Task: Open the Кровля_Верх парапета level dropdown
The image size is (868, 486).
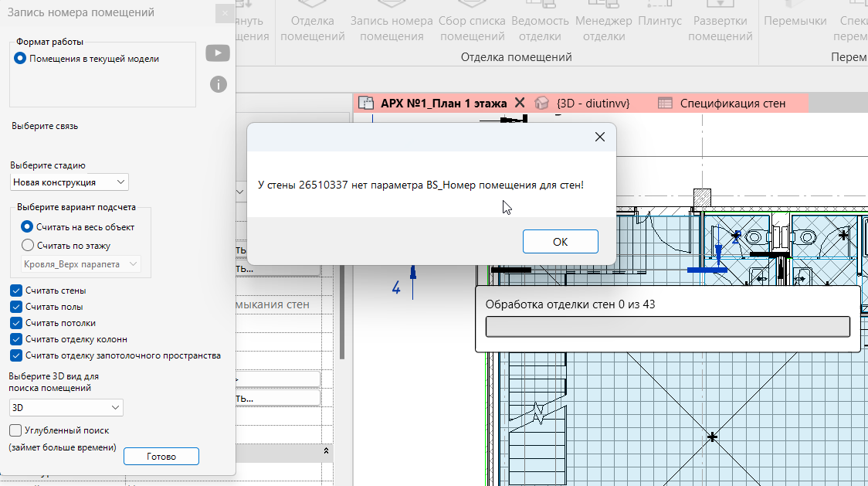Action: pos(81,264)
